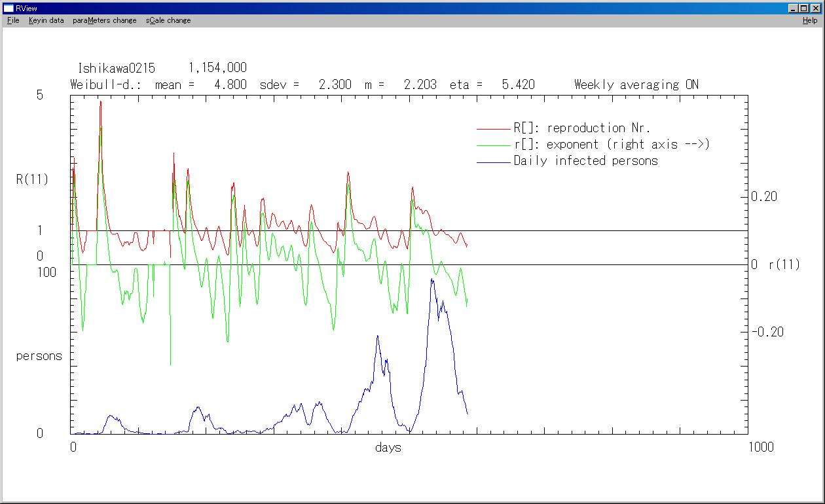825x504 pixels.
Task: Maximize the RView window
Action: point(804,8)
